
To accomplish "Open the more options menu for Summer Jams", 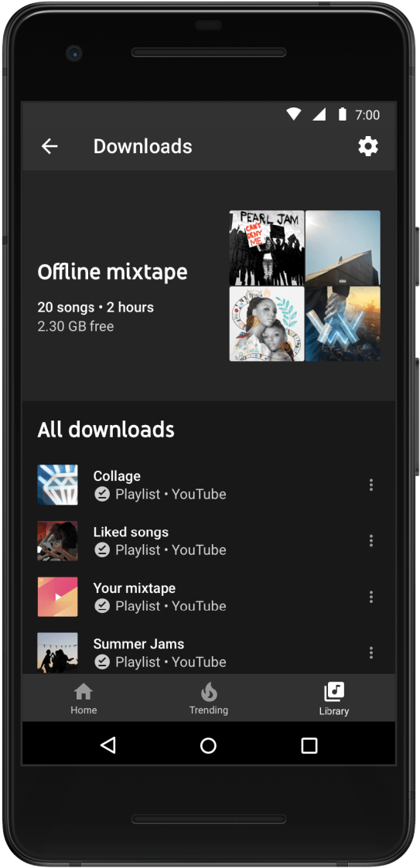I will (x=370, y=652).
